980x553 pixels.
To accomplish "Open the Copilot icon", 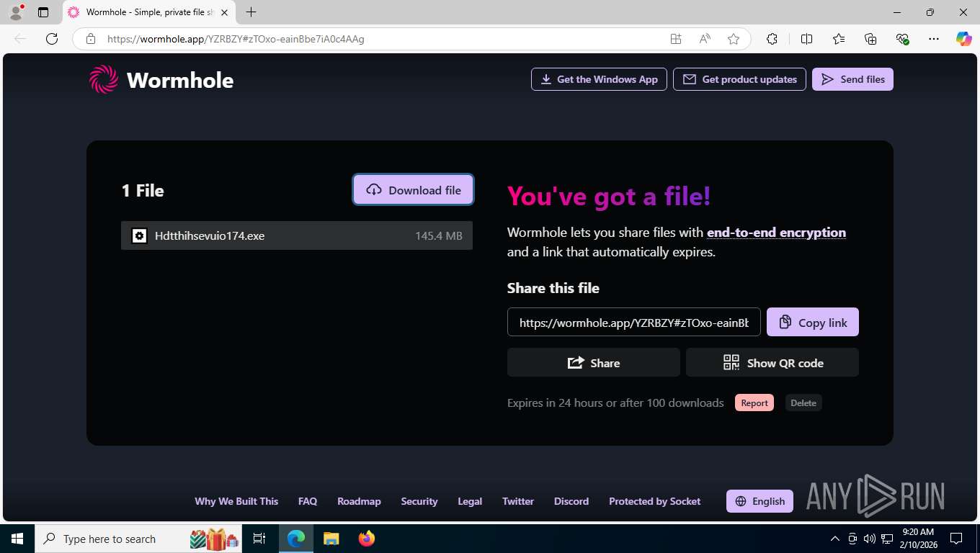I will coord(964,39).
